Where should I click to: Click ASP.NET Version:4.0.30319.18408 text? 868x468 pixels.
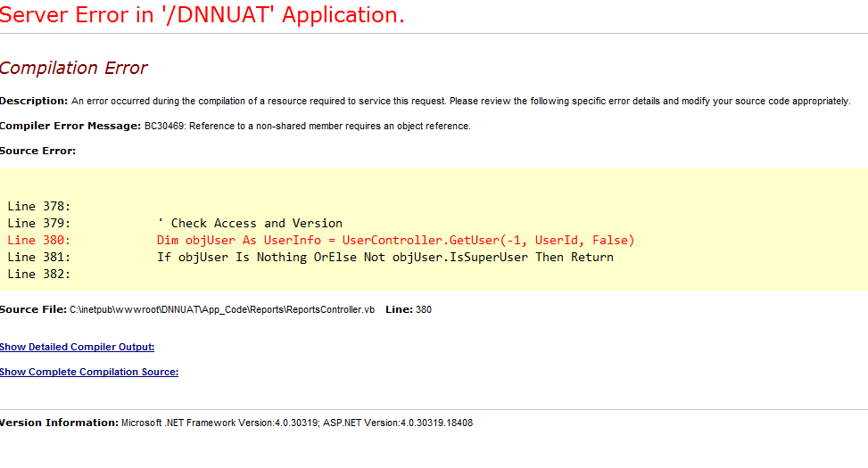(398, 423)
